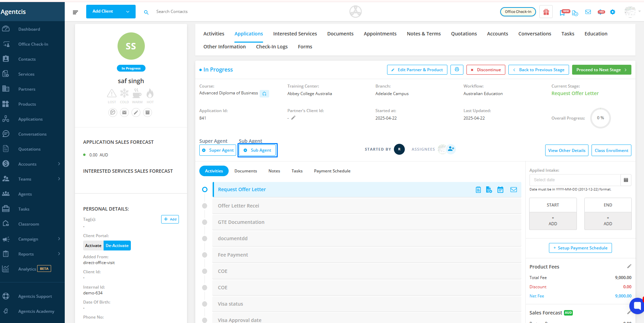Set client rating to WARM cup icon

137,93
